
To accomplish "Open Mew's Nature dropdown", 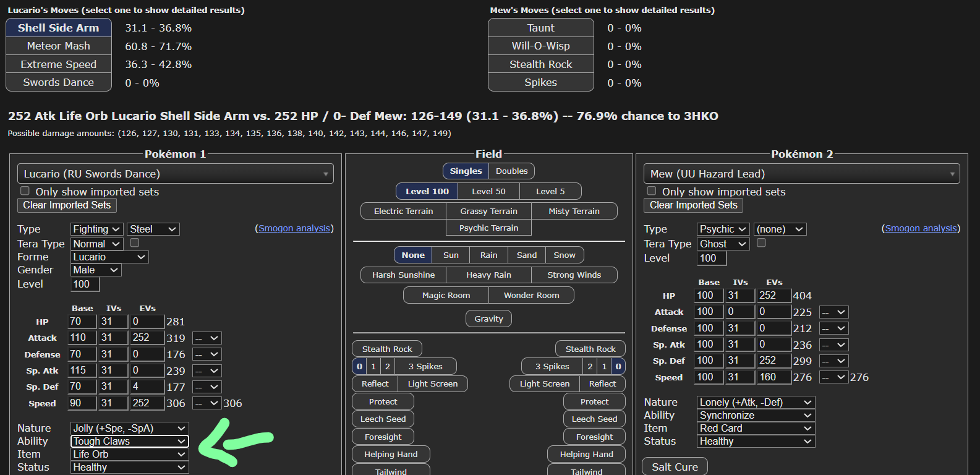I will tap(755, 403).
